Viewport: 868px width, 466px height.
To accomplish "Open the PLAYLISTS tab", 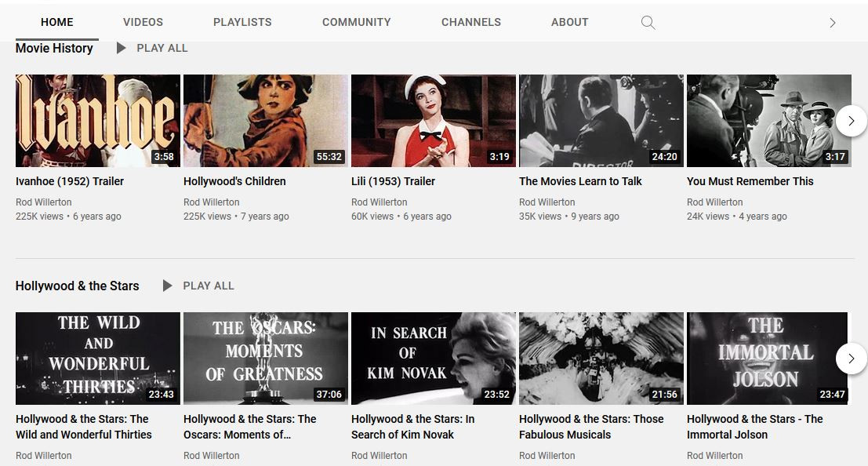I will click(x=242, y=22).
